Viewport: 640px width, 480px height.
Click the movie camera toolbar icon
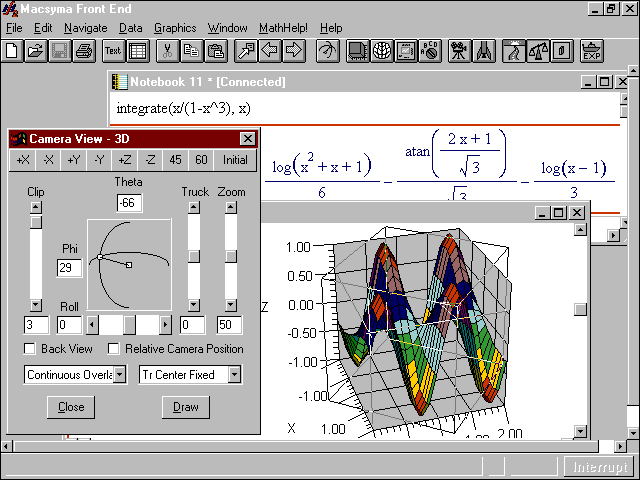point(458,50)
